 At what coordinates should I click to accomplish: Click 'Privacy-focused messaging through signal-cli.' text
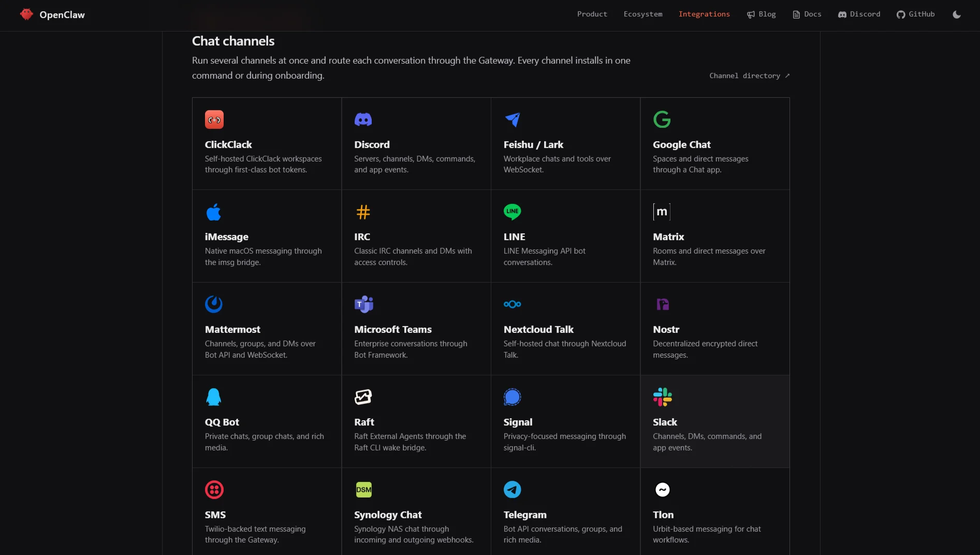(565, 442)
